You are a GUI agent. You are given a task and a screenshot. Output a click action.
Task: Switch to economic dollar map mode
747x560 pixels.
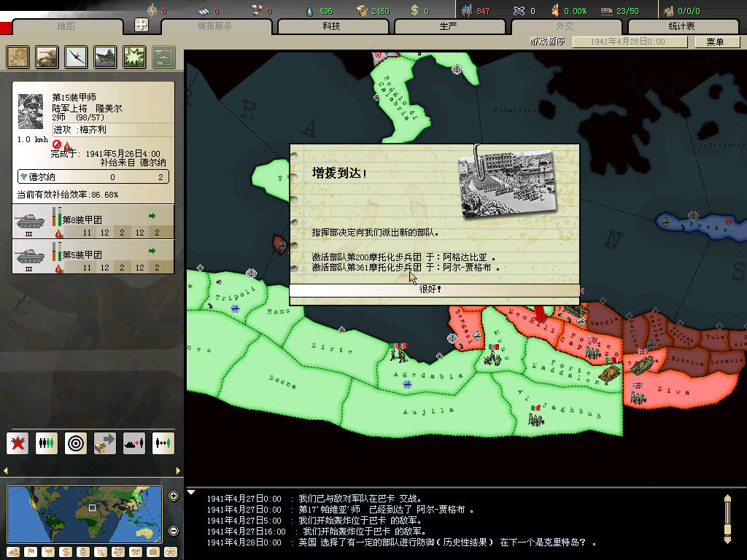point(65,552)
